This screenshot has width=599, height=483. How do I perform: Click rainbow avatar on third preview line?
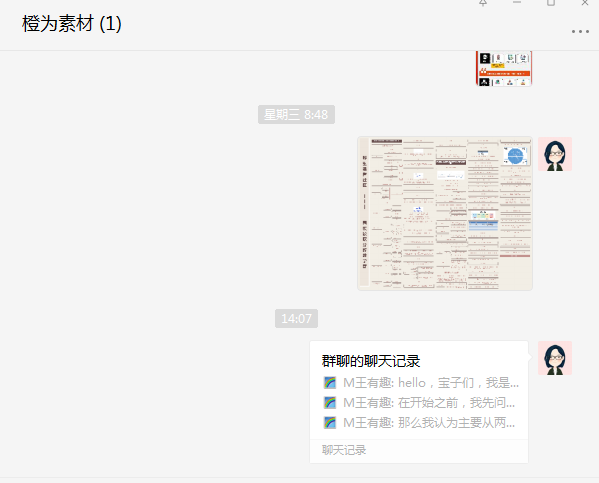[330, 423]
